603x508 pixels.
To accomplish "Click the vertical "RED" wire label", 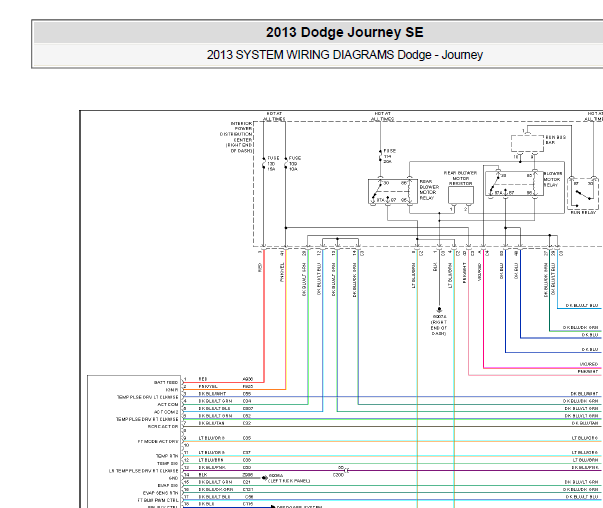I will (260, 268).
